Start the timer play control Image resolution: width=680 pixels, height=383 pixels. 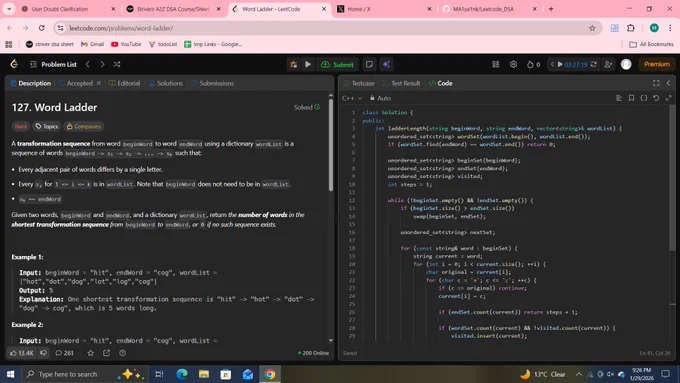560,64
